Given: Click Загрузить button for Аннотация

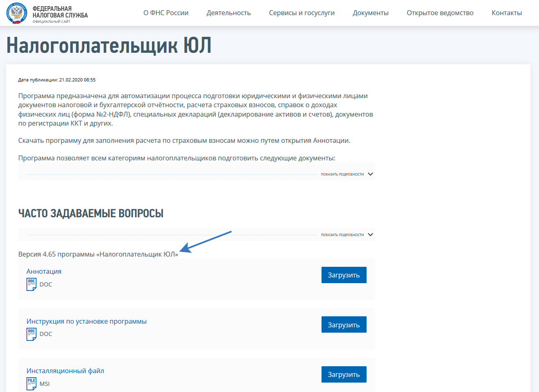Looking at the screenshot, I should point(344,275).
